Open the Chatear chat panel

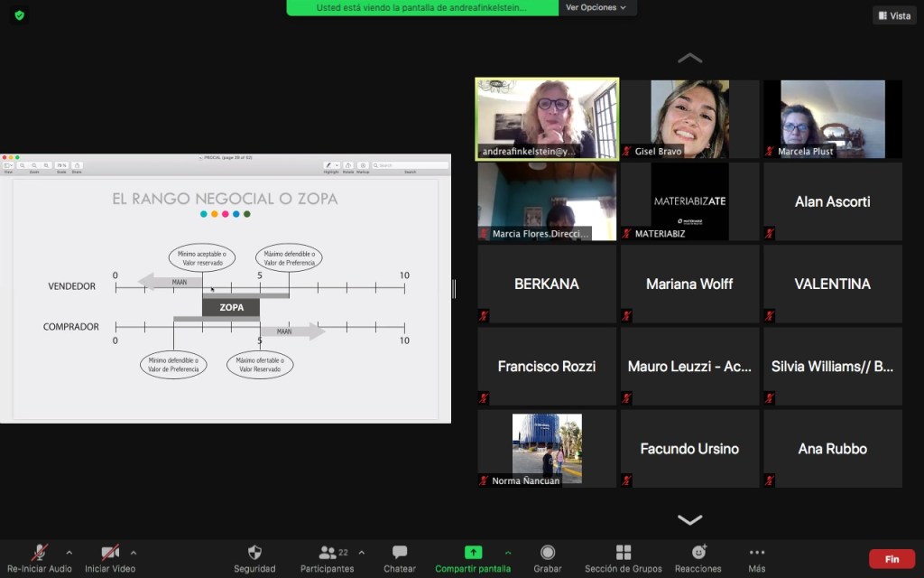(400, 553)
